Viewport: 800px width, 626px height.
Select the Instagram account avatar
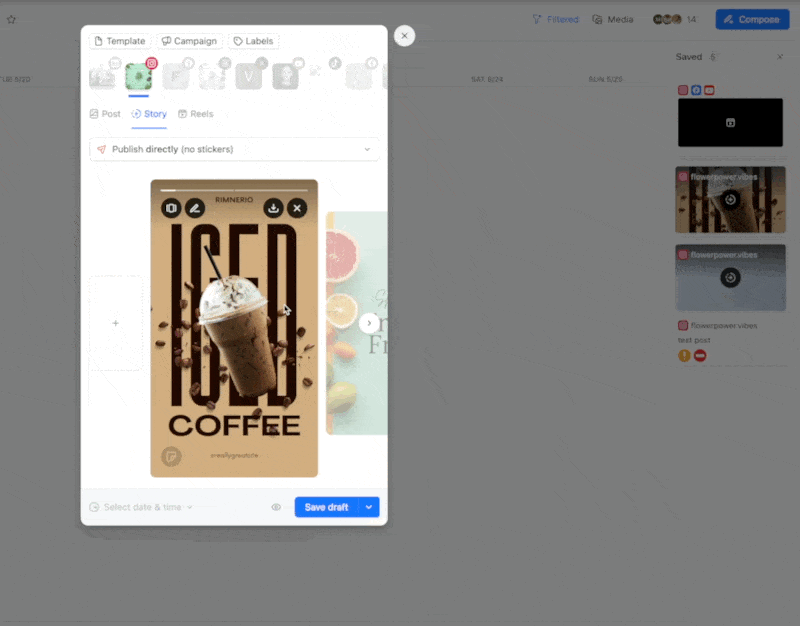(x=138, y=77)
